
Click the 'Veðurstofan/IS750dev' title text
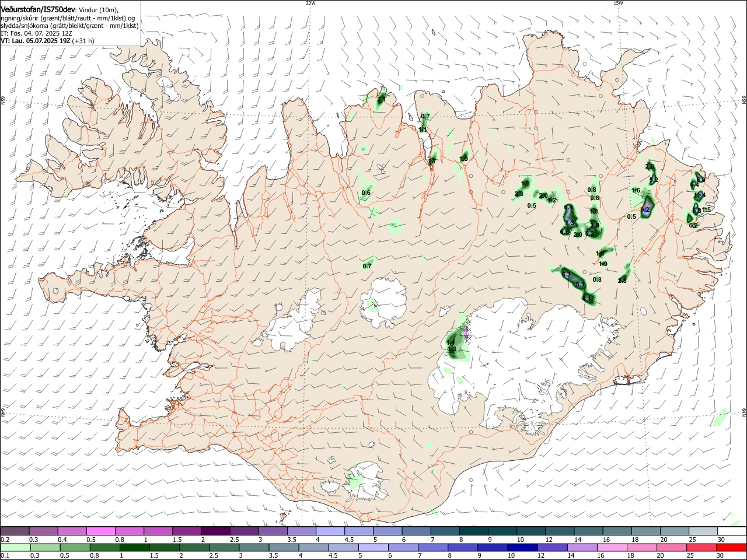click(38, 9)
